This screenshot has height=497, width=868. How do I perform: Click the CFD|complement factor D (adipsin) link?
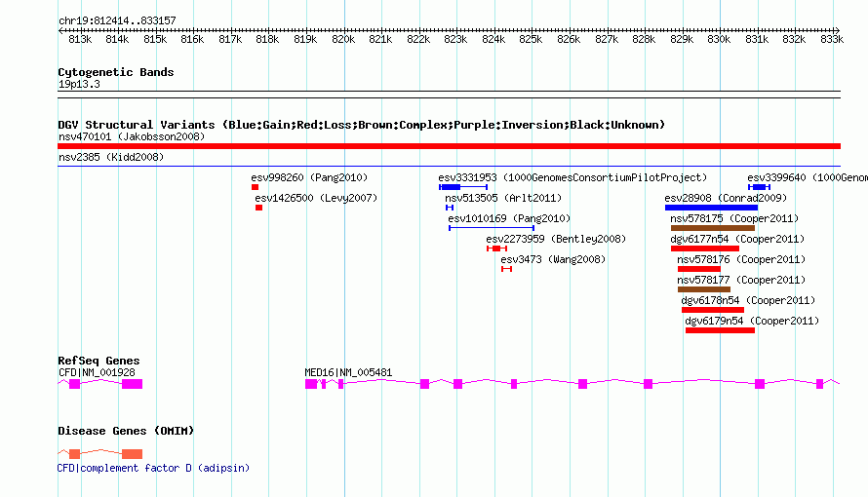coord(153,468)
